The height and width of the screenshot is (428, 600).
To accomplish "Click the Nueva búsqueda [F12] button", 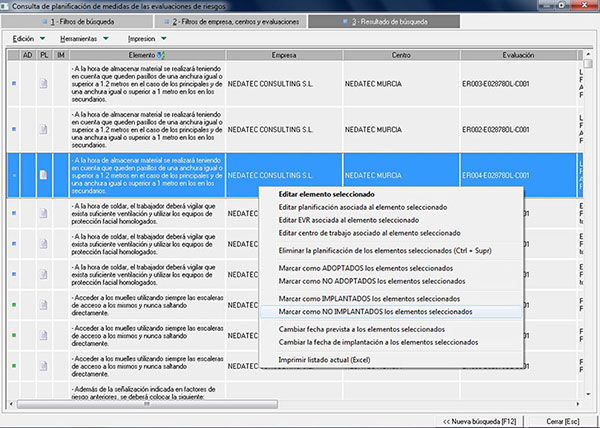I will [x=479, y=421].
